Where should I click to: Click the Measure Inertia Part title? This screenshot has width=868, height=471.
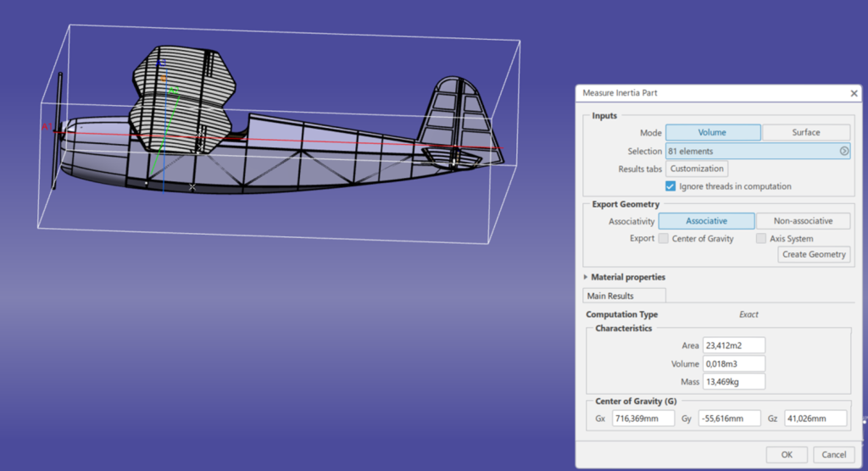pyautogui.click(x=620, y=93)
